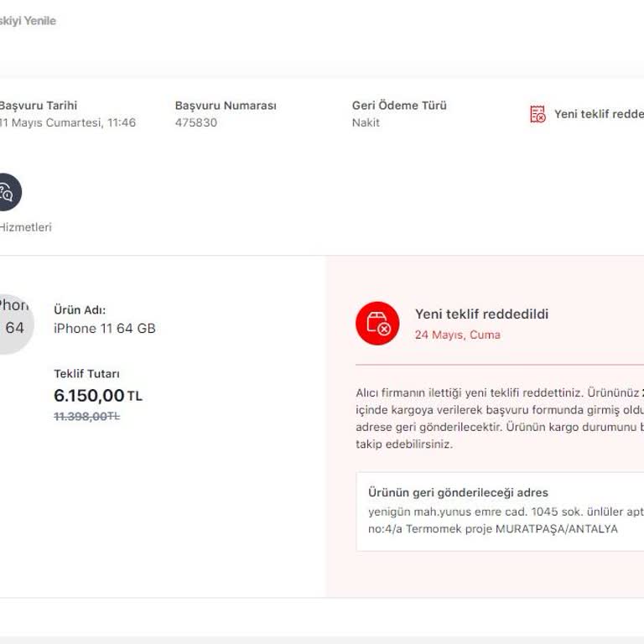Click the red rejected-document icon in header

538,114
